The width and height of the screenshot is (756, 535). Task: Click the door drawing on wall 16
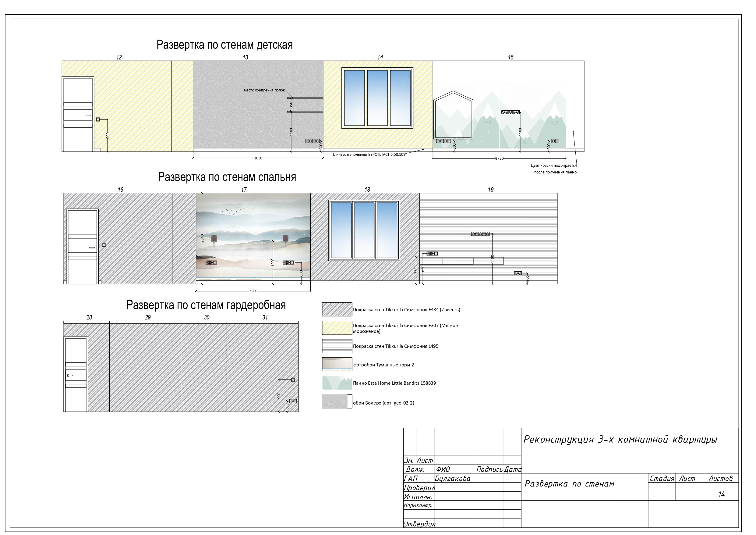[82, 247]
